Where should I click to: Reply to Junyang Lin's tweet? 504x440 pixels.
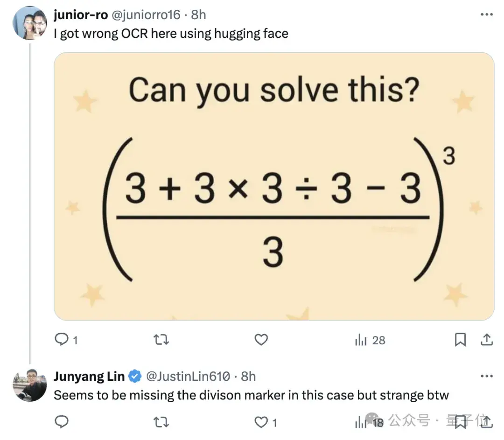(62, 422)
